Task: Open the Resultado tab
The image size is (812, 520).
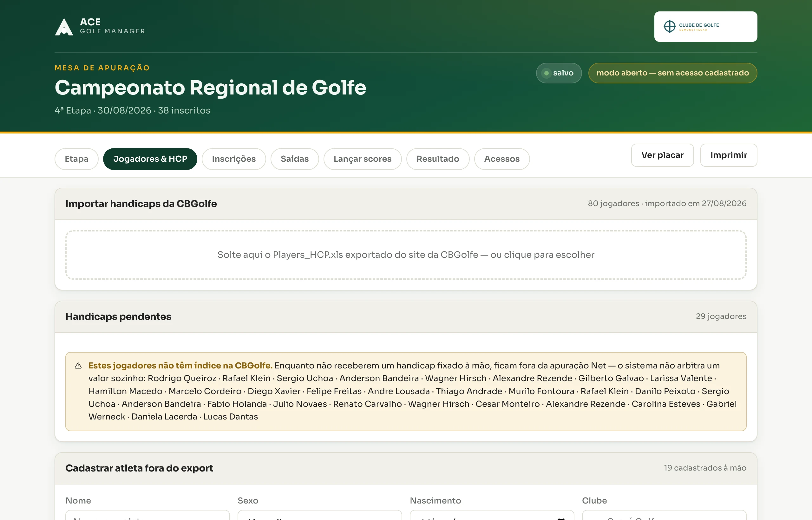Action: tap(437, 159)
